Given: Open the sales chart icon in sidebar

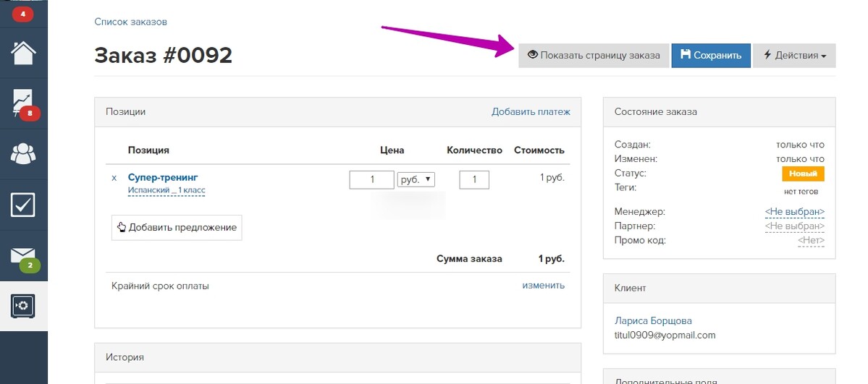Looking at the screenshot, I should (x=23, y=103).
